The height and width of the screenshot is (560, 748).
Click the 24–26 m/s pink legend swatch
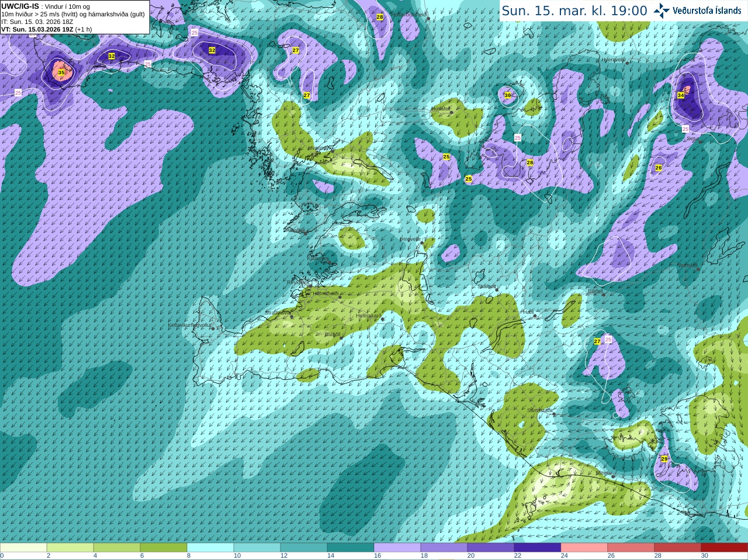[584, 548]
